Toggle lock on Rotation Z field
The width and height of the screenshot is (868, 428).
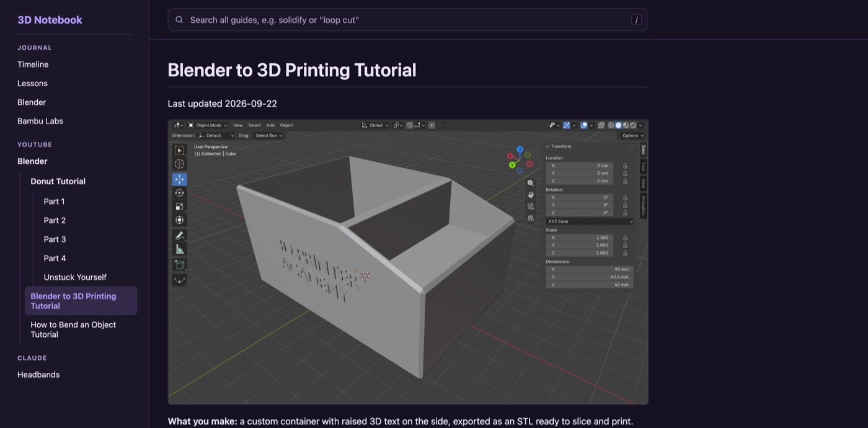click(625, 213)
